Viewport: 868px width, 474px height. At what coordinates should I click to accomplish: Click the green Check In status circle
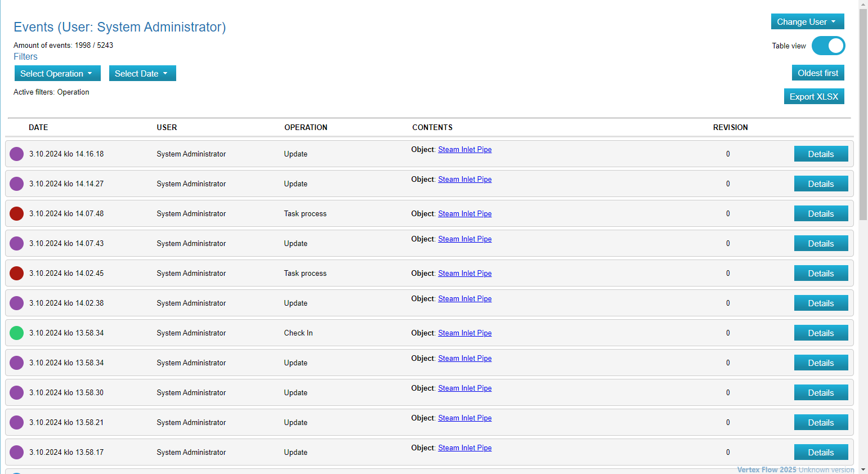pos(17,333)
